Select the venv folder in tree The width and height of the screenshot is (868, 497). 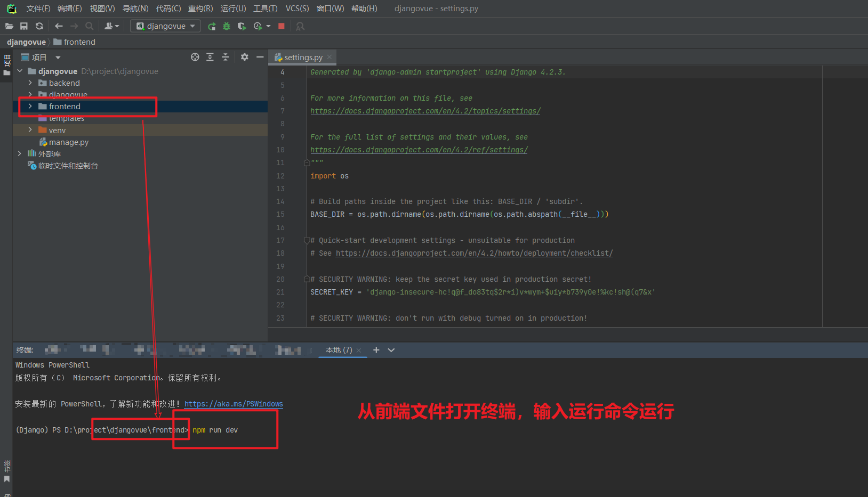(140, 130)
